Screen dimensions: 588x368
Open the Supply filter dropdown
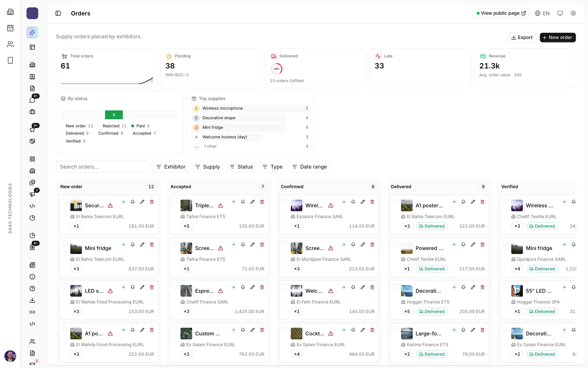point(208,167)
